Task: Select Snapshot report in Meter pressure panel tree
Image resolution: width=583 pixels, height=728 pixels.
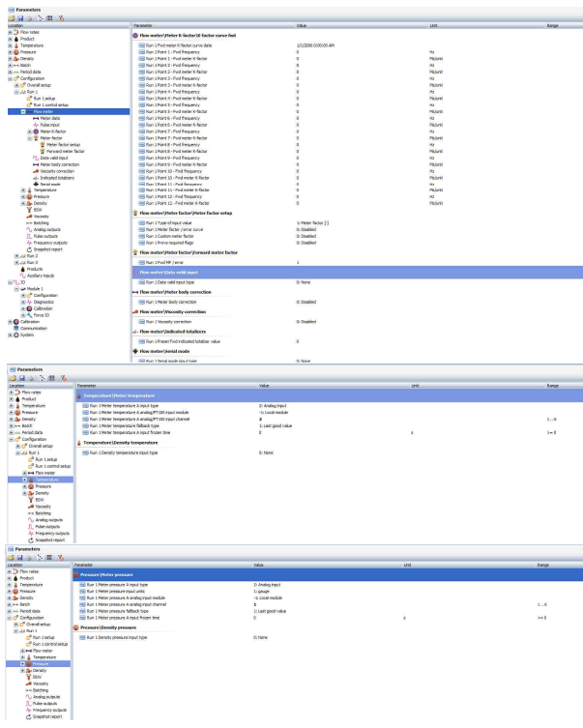Action: 47,716
